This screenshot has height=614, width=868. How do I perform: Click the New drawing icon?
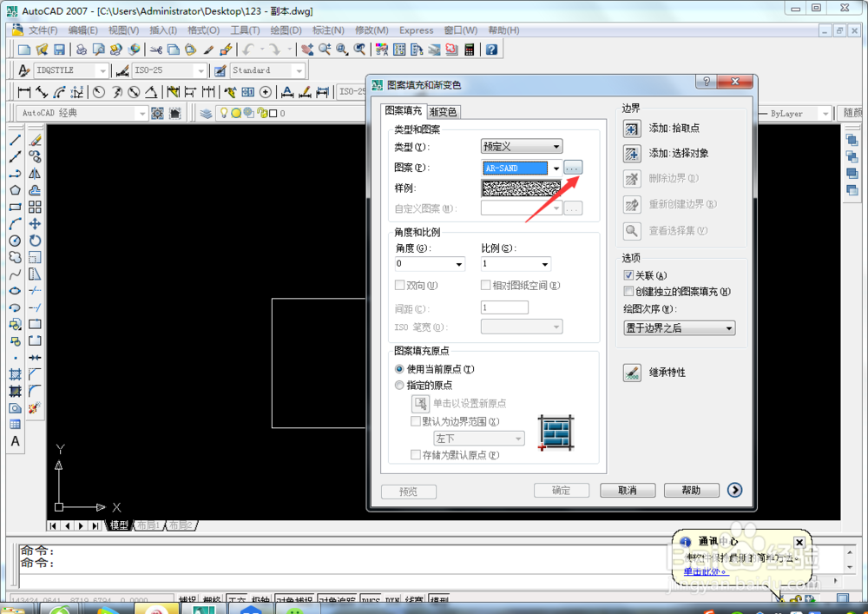coord(23,50)
